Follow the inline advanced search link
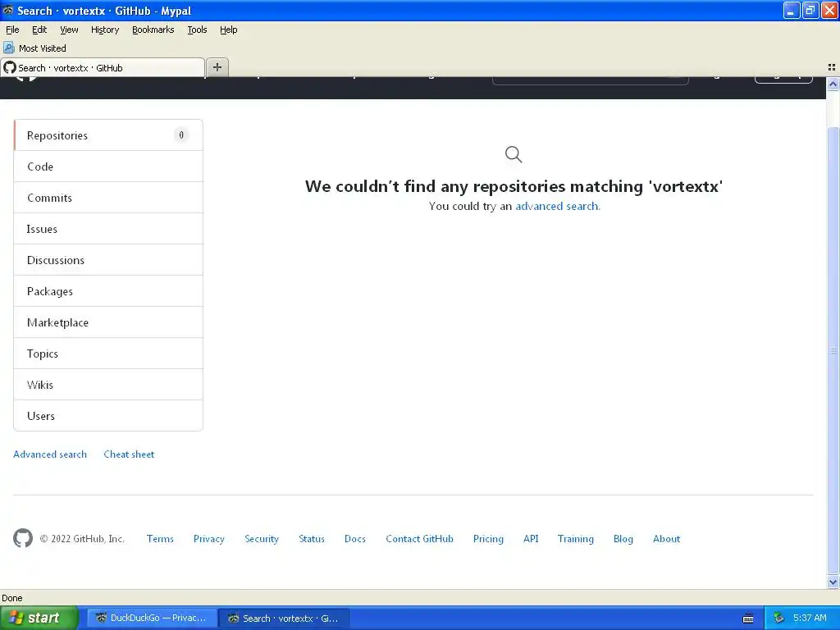 click(x=557, y=206)
